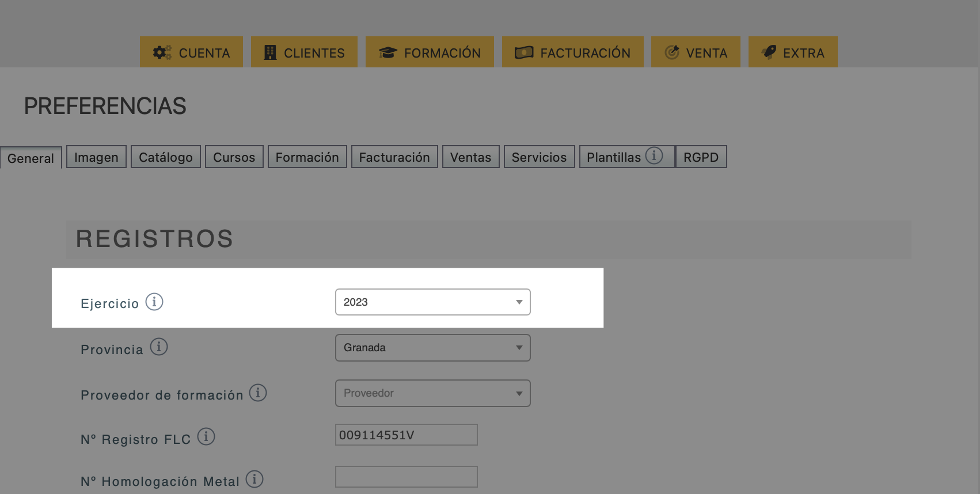Click the Proveedor de formación label
980x494 pixels.
[162, 395]
